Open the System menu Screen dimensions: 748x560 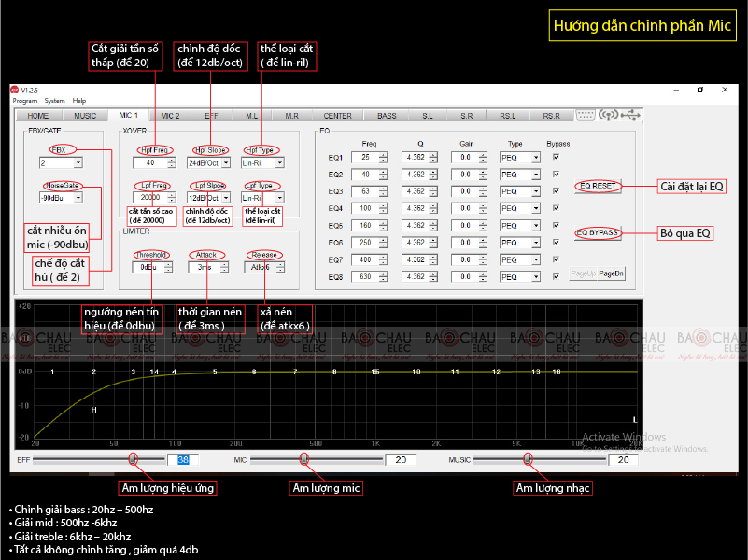point(54,101)
